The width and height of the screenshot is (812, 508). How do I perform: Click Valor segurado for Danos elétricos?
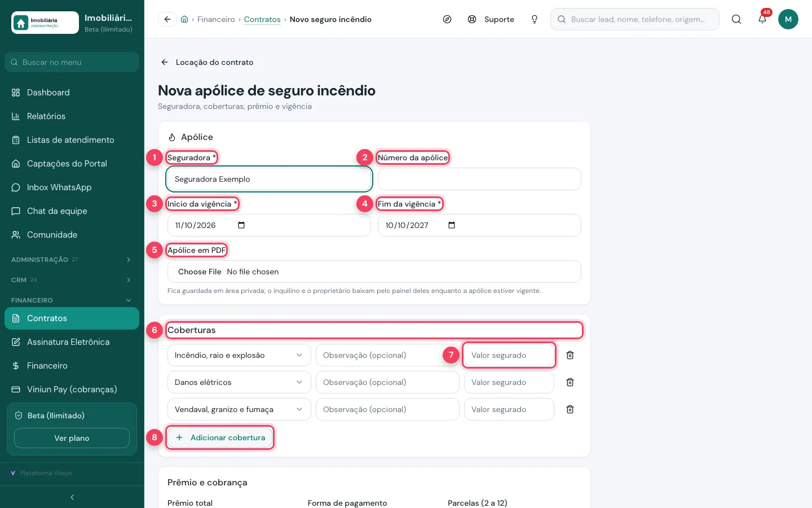point(509,382)
